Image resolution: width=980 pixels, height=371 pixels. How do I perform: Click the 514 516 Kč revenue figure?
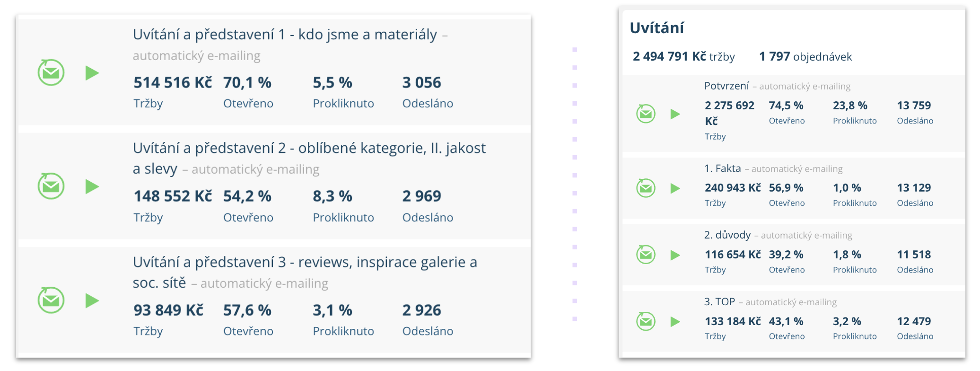[x=173, y=83]
